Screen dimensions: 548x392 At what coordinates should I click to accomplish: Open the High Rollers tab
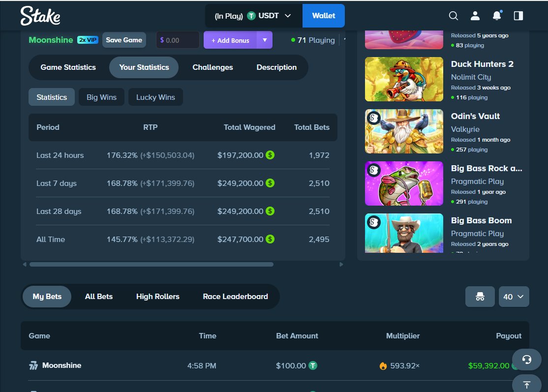tap(157, 297)
